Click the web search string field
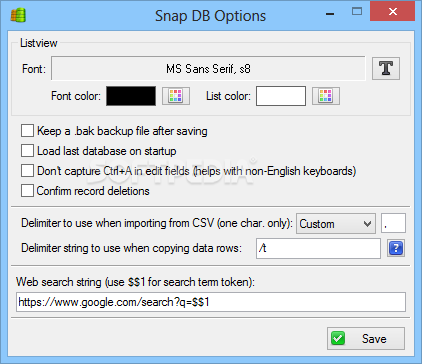The height and width of the screenshot is (364, 422). tap(211, 302)
